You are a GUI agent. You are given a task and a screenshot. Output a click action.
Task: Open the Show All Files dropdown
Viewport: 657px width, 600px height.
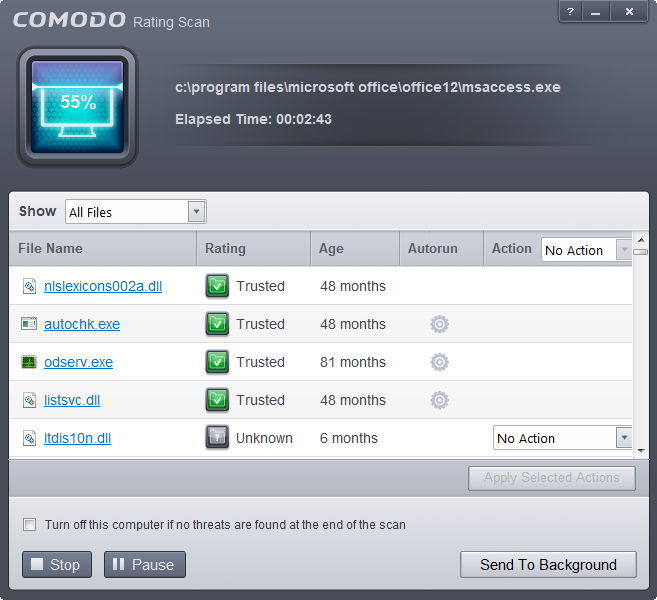[135, 212]
